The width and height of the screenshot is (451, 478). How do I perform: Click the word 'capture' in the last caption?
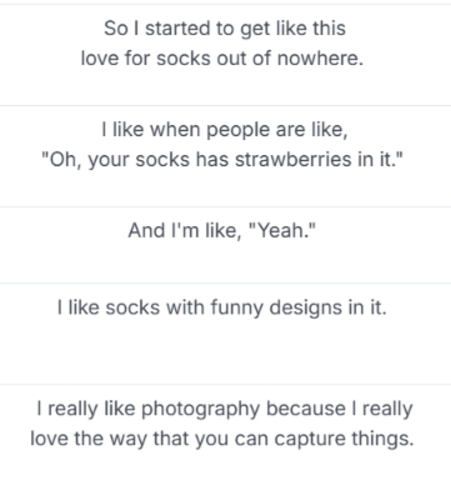[x=310, y=439]
